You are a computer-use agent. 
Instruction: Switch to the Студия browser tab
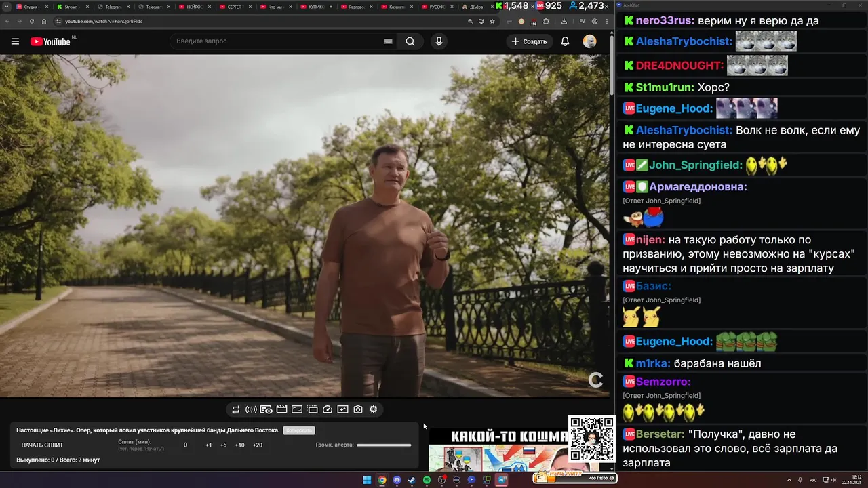[x=31, y=7]
